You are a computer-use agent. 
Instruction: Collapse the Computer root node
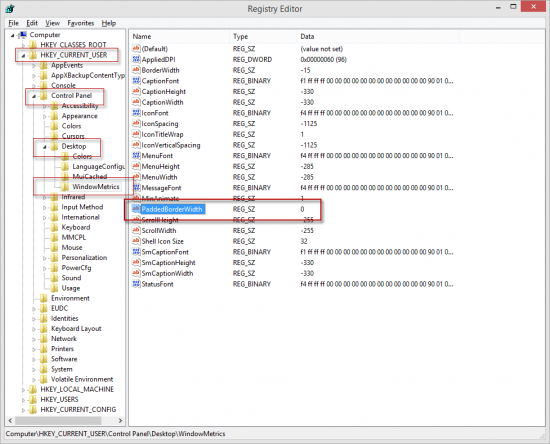[13, 35]
